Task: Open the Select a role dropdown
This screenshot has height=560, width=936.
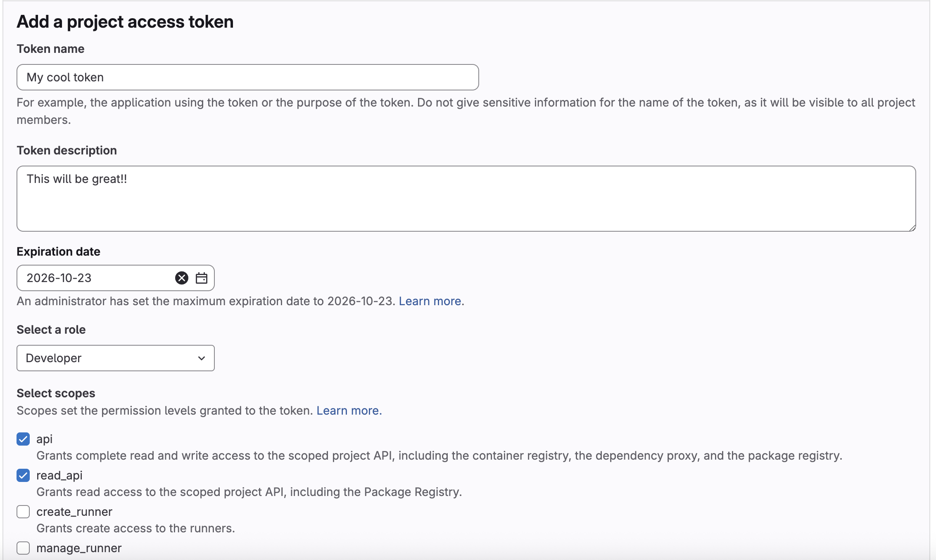Action: 115,358
